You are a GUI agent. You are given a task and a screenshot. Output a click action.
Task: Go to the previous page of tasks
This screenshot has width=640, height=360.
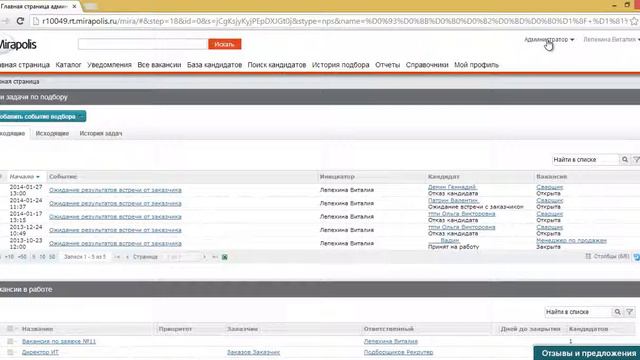coord(127,257)
